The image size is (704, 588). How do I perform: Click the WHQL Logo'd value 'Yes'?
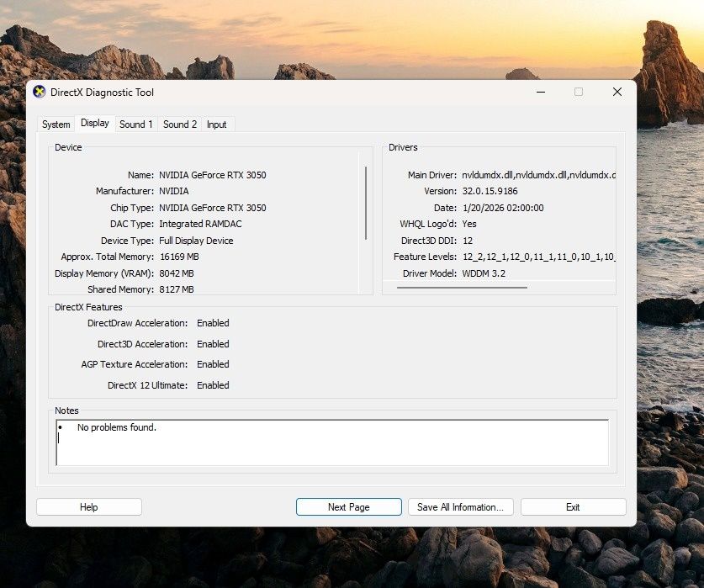(469, 224)
